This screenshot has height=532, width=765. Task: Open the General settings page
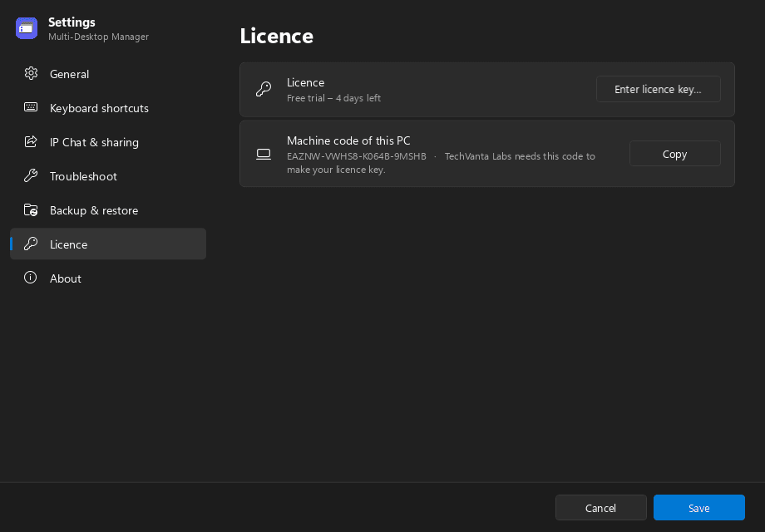(108, 74)
